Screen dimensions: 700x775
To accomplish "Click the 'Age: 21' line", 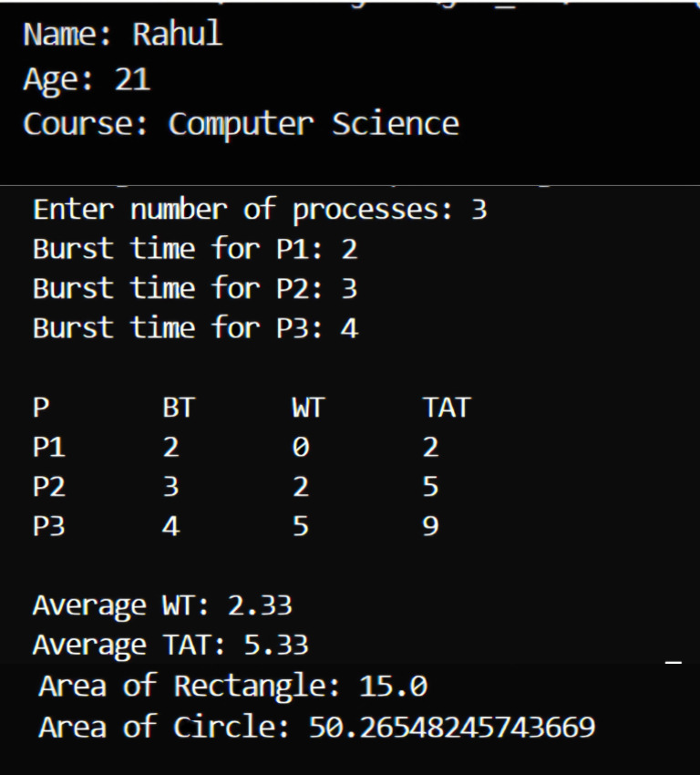I will (x=87, y=80).
